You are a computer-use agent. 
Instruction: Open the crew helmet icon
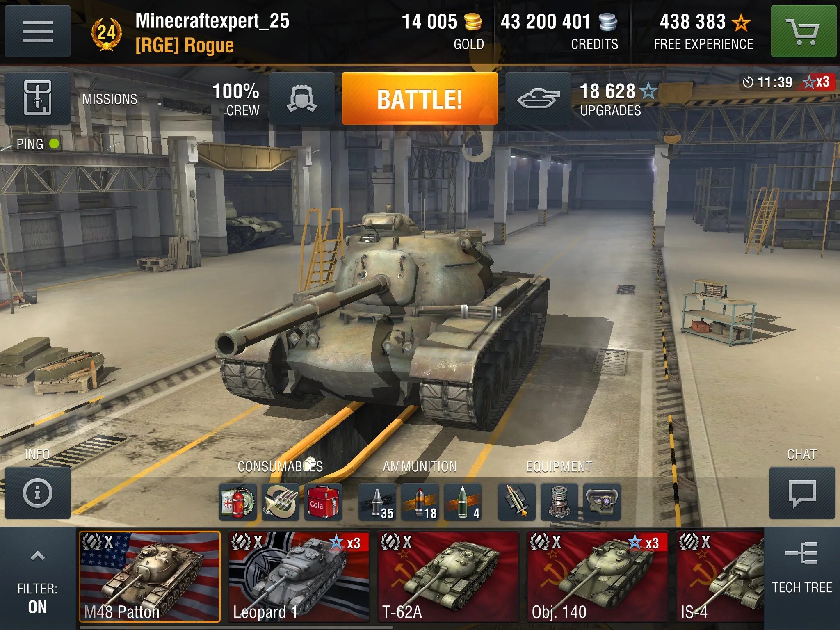coord(302,98)
